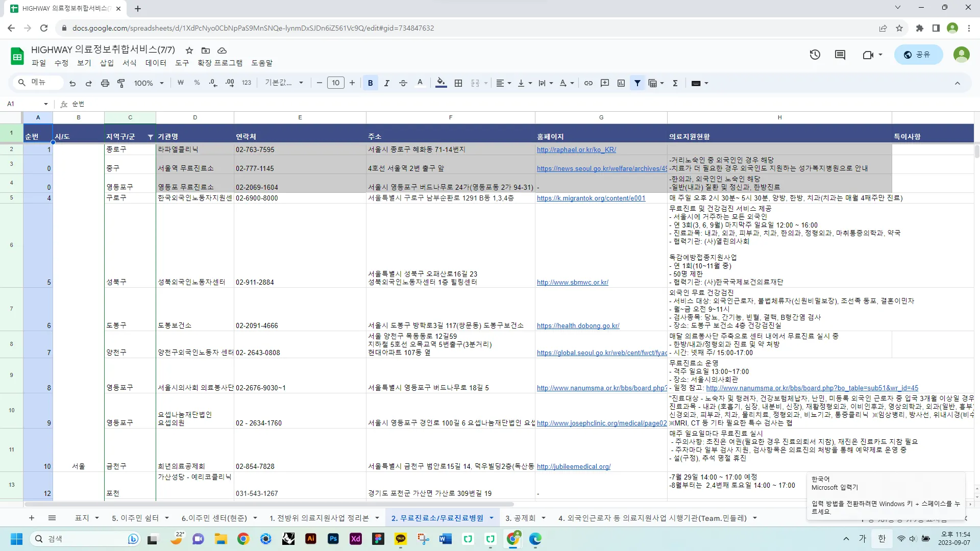Open the zoom 100% dropdown

(x=149, y=83)
